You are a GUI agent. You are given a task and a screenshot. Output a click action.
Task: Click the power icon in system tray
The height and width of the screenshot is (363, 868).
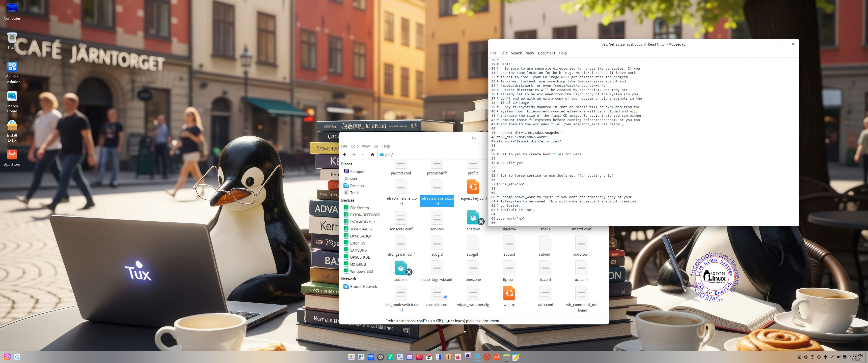812,357
